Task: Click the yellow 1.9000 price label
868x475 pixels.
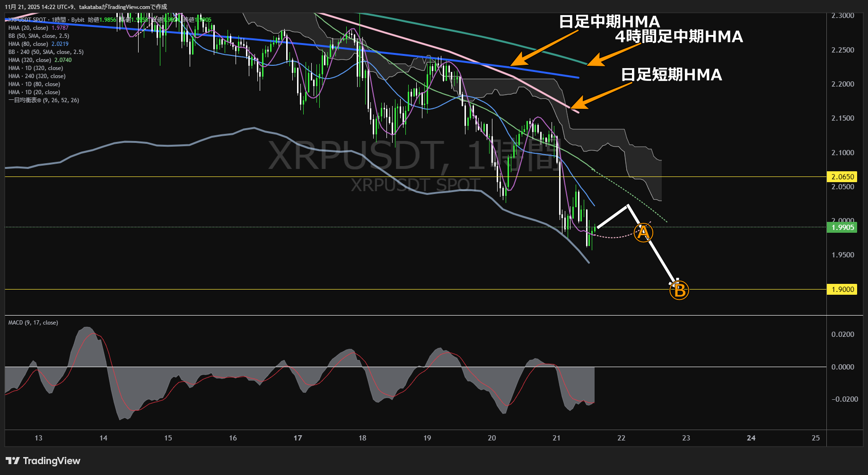Action: tap(842, 290)
